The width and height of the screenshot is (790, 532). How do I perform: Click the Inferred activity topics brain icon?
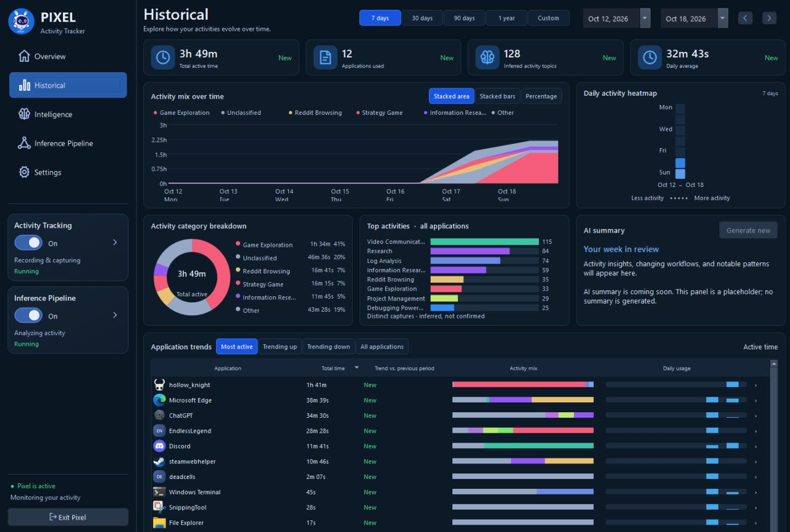point(488,57)
